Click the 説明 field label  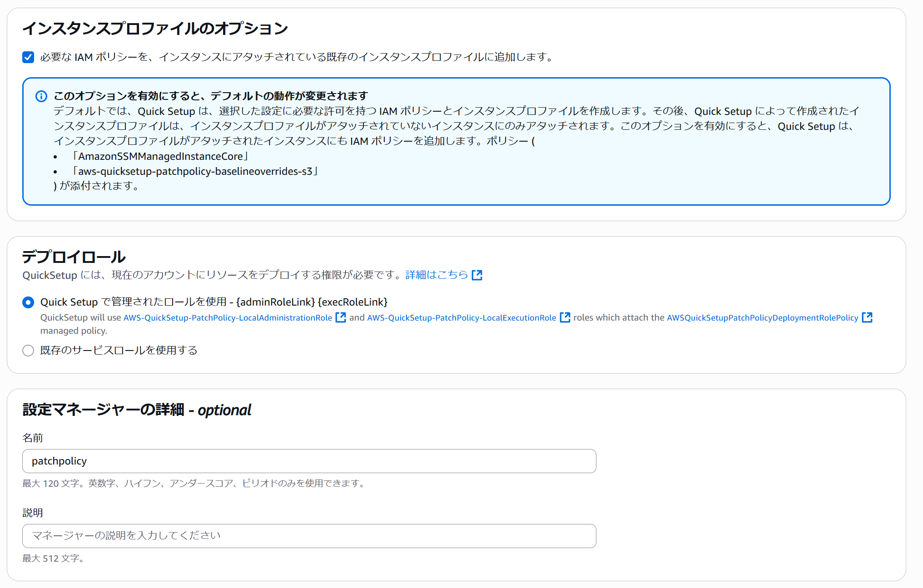pyautogui.click(x=33, y=513)
